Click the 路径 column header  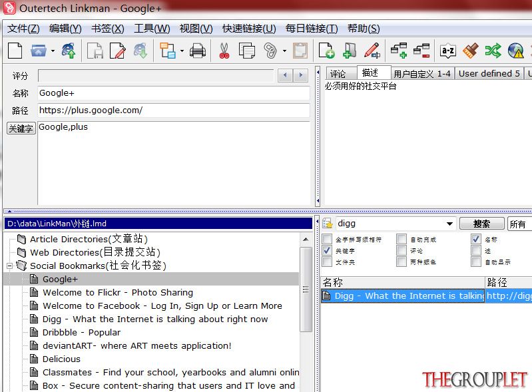(x=509, y=282)
